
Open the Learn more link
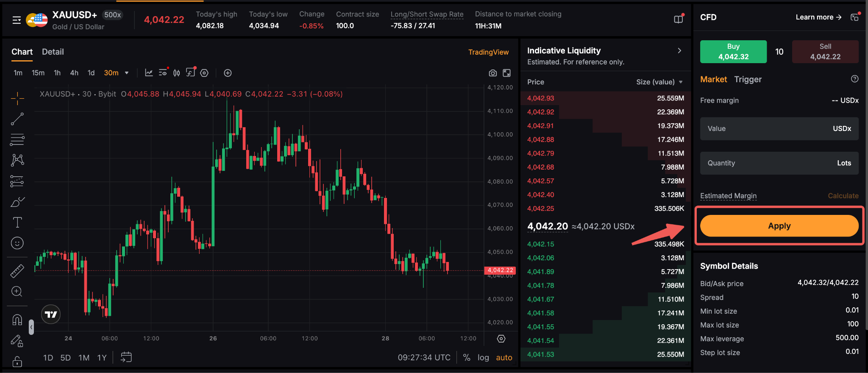pos(818,17)
